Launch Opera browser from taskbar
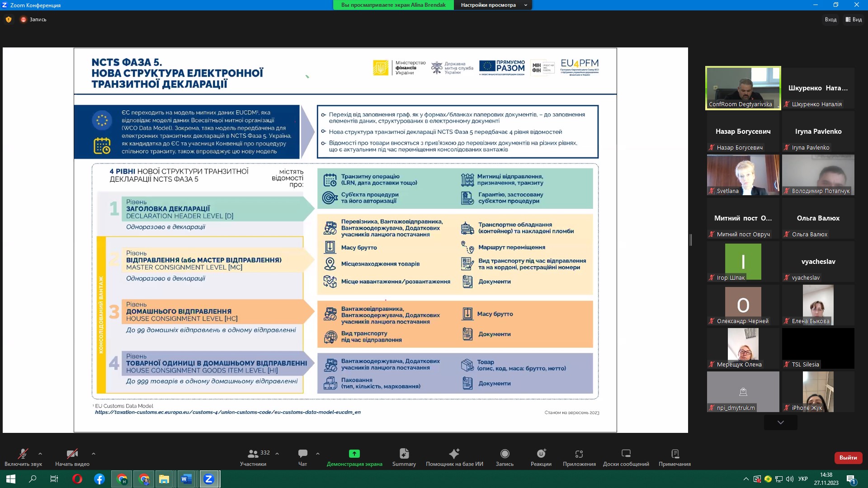 77,479
